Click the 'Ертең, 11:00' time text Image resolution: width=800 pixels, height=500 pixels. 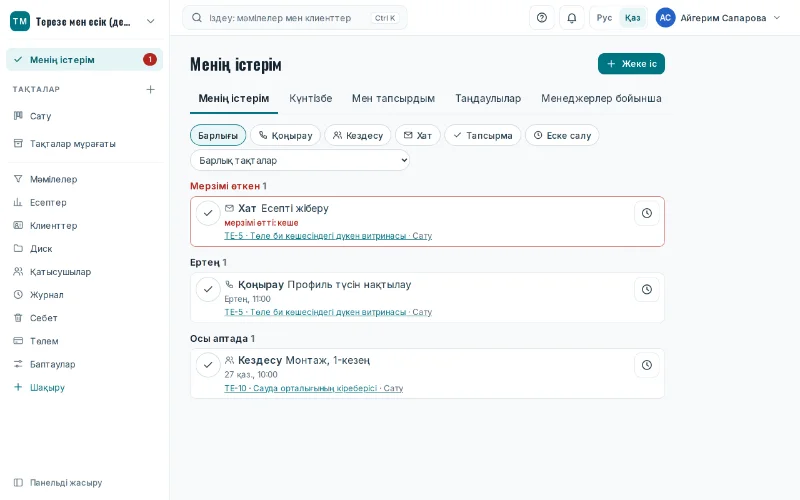point(247,299)
